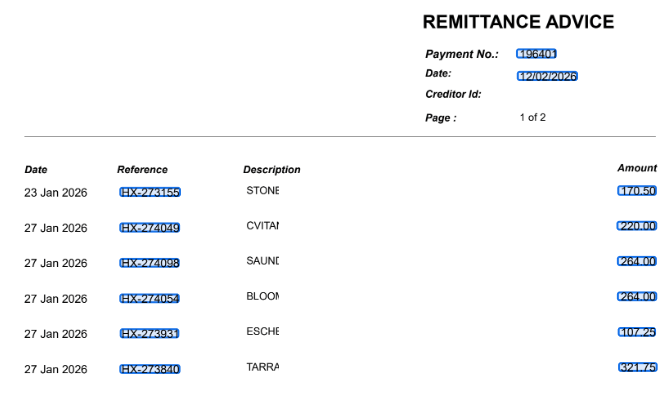Viewport: 671px width, 417px height.
Task: Click the amount 321.75
Action: tap(637, 368)
